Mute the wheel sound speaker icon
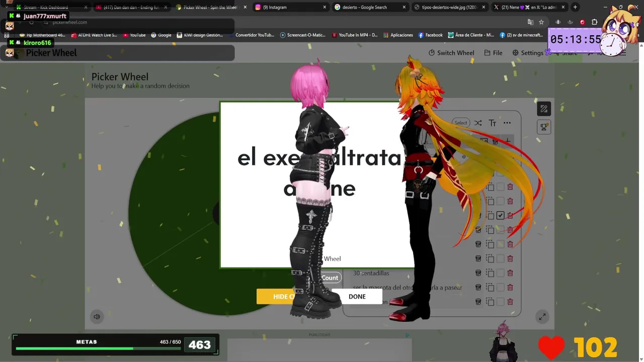This screenshot has height=362, width=644. [x=97, y=316]
